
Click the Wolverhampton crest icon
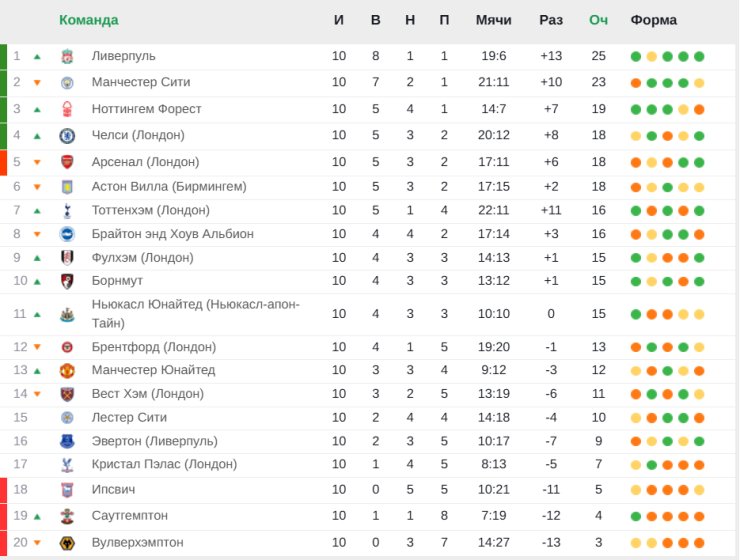click(x=67, y=542)
